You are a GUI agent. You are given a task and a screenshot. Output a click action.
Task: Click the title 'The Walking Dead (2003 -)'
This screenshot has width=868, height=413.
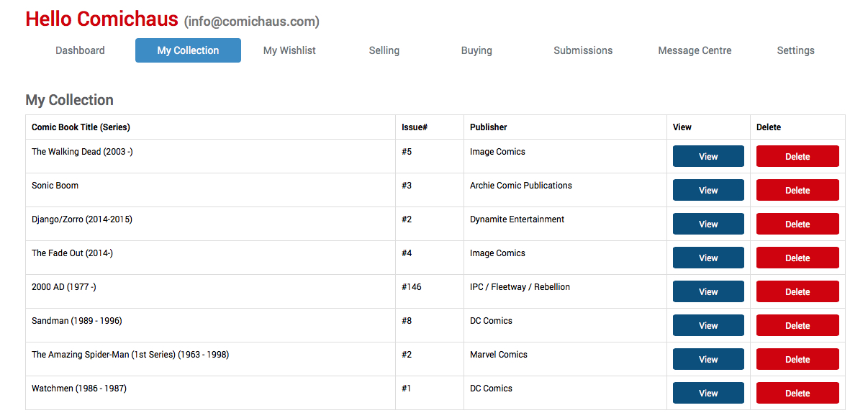coord(82,152)
